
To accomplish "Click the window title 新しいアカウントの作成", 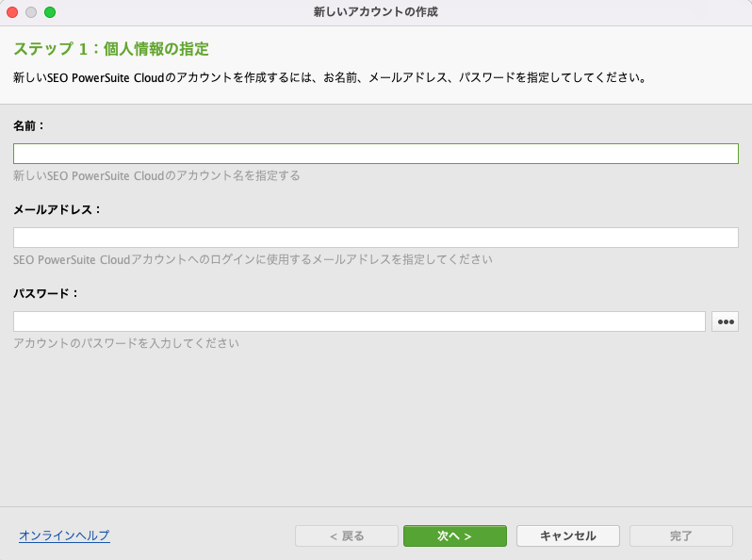I will tap(376, 12).
